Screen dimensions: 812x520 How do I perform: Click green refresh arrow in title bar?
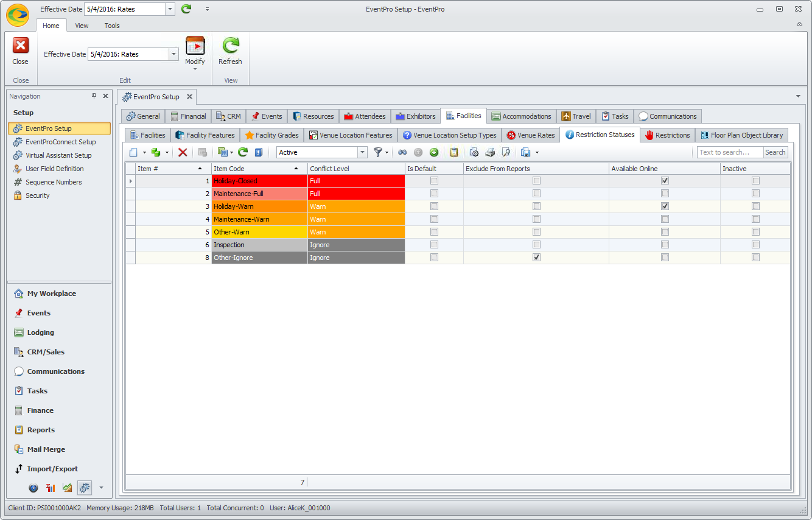point(186,9)
